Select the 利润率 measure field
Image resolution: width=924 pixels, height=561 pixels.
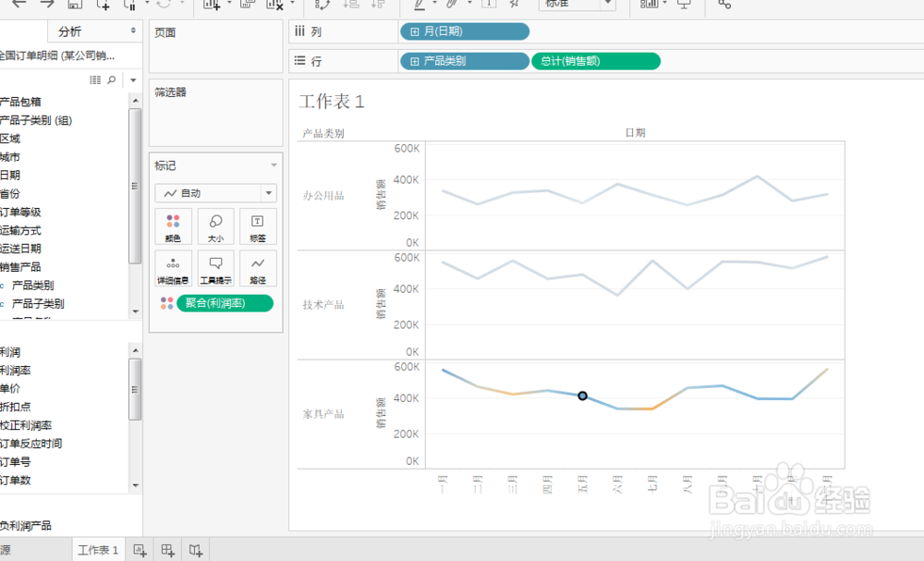coord(16,371)
